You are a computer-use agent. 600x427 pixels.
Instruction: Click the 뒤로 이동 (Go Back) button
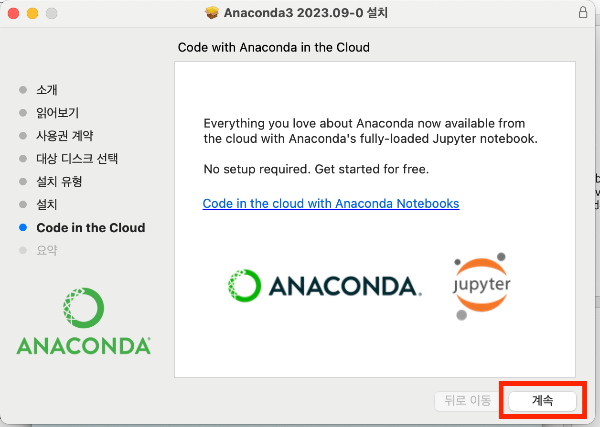coord(467,401)
